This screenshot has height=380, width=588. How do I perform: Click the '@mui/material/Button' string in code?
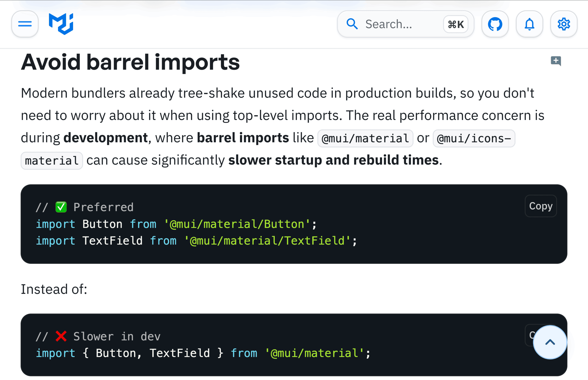pyautogui.click(x=237, y=224)
